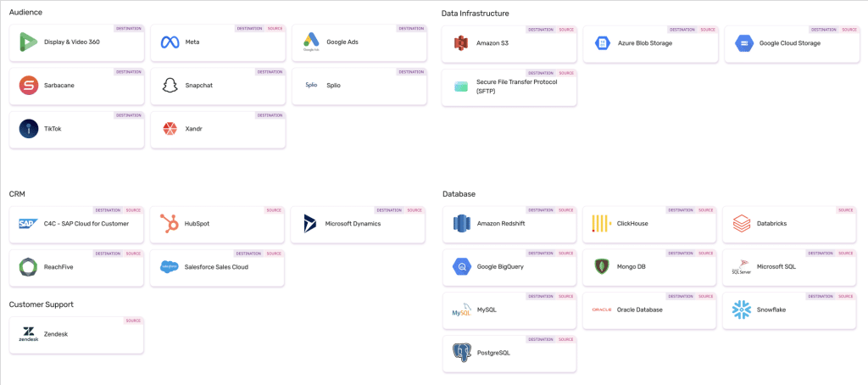Open the Amazon S3 connector label
Viewport: 868px width, 385px height.
492,43
